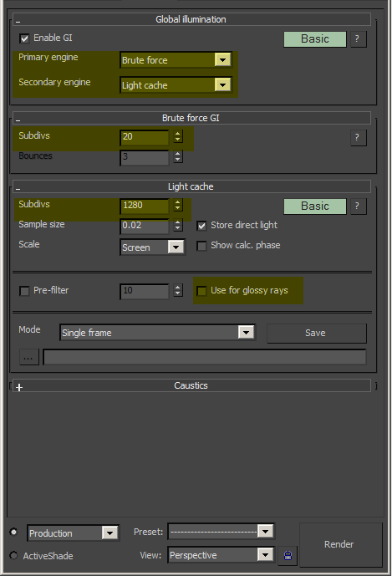Click the Sample size input field

point(145,226)
